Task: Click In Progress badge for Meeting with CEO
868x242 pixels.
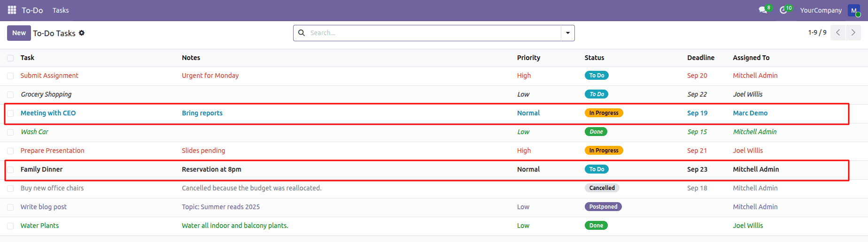Action: point(604,113)
